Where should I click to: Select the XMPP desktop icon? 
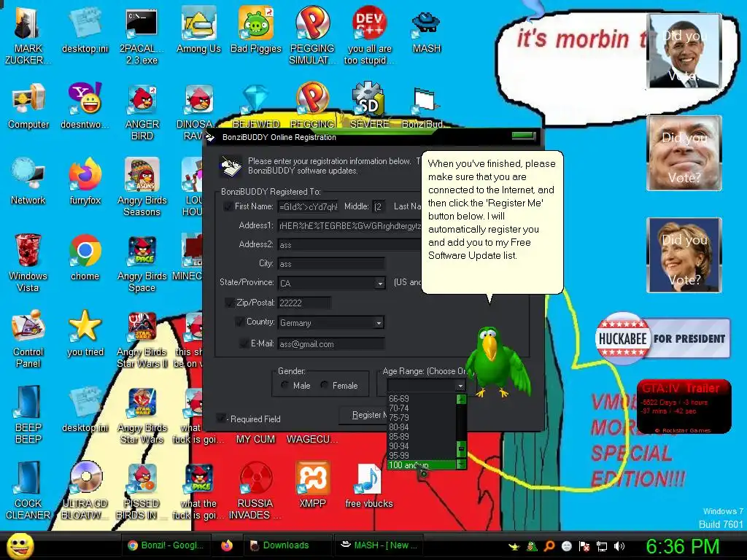312,484
